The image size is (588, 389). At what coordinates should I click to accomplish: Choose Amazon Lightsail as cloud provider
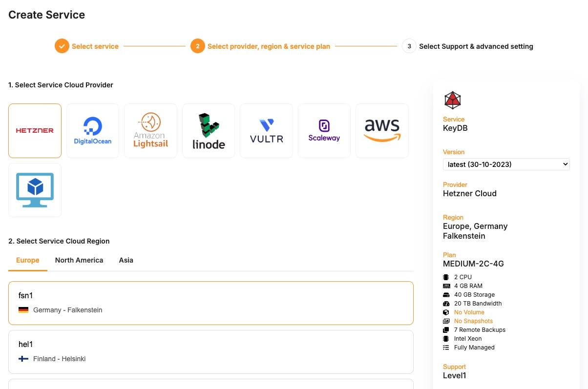150,130
